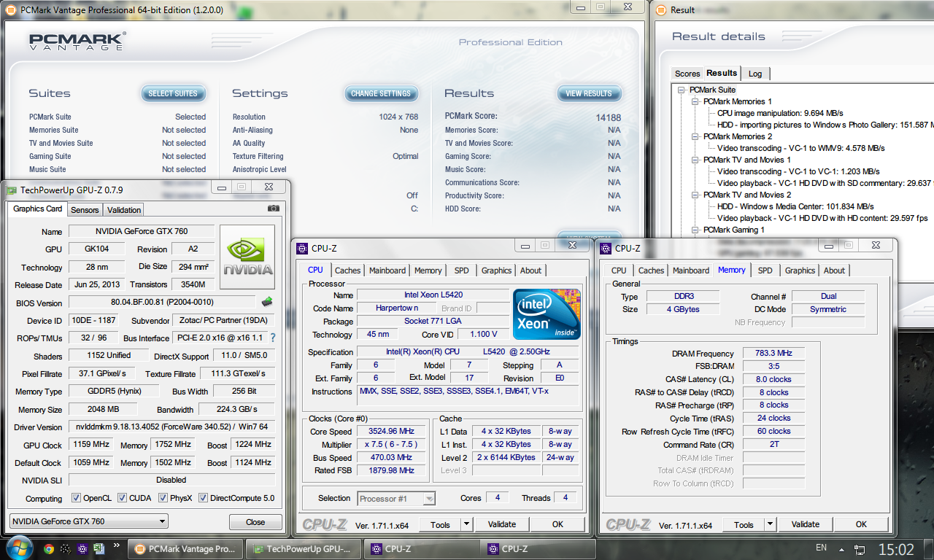Click OK in CPU-Z CPU window

tap(557, 524)
